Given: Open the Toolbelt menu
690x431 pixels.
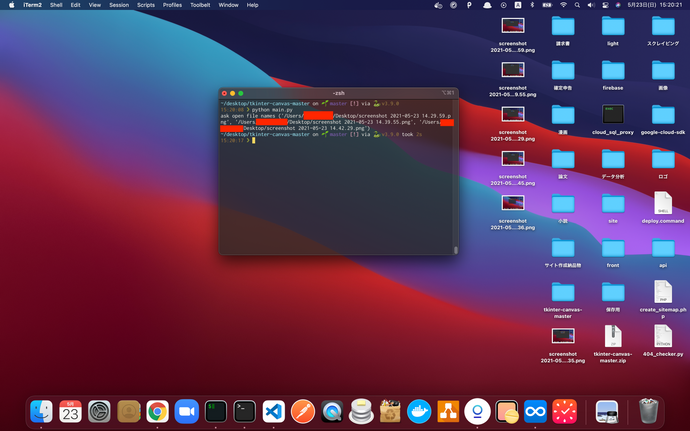Looking at the screenshot, I should [200, 5].
